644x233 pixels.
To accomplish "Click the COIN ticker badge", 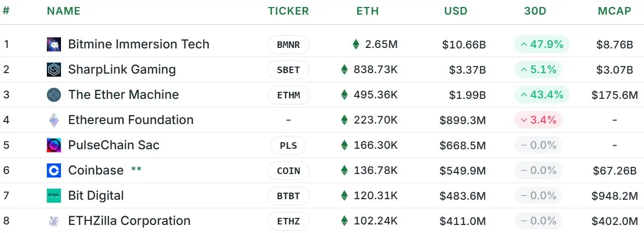I will click(x=288, y=171).
